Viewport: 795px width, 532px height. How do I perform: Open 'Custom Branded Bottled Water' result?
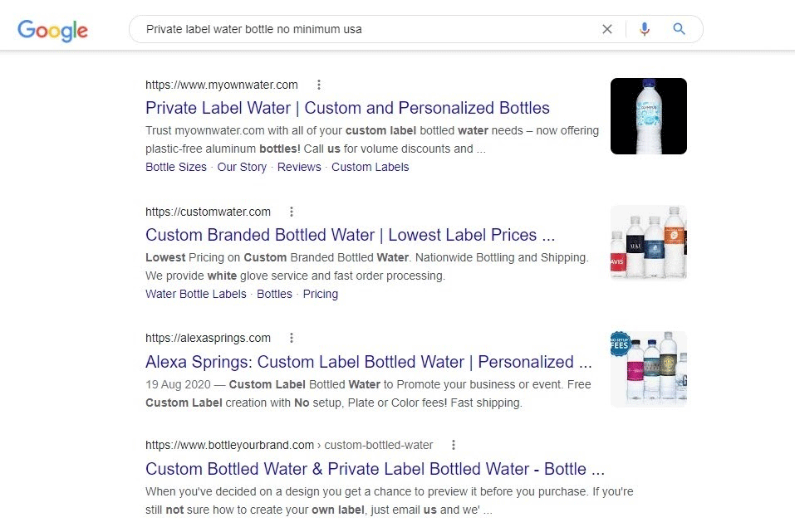click(350, 235)
